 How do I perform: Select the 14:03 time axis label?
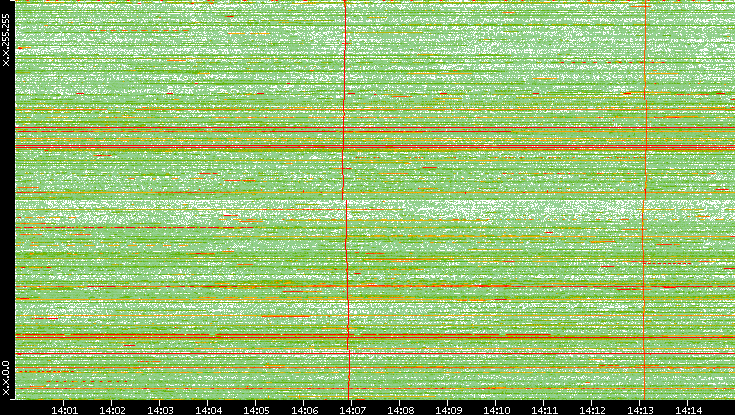tap(160, 410)
